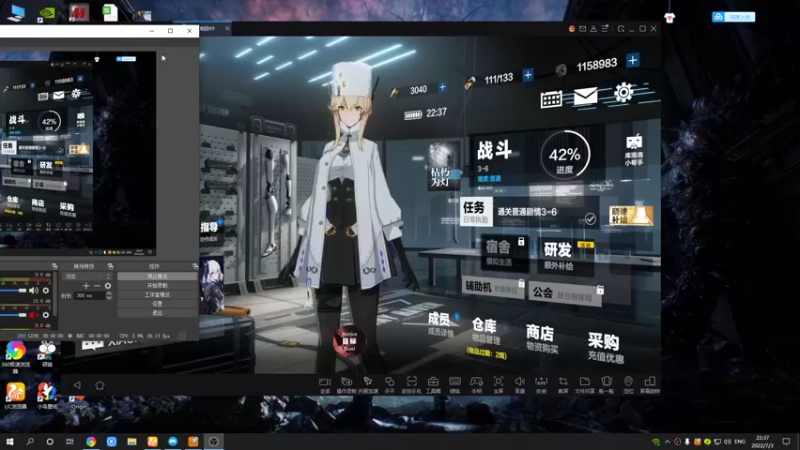Open emulator title bar mail icon
Screen dimensions: 800x450
[583, 29]
